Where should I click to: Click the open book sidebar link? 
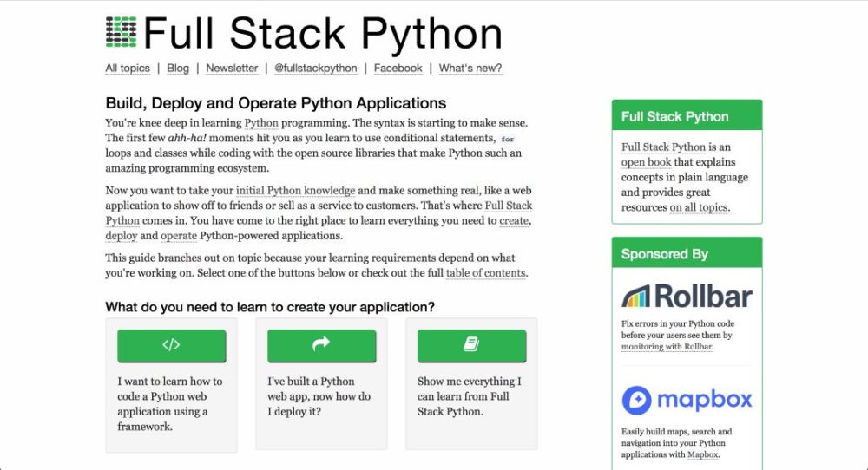645,162
